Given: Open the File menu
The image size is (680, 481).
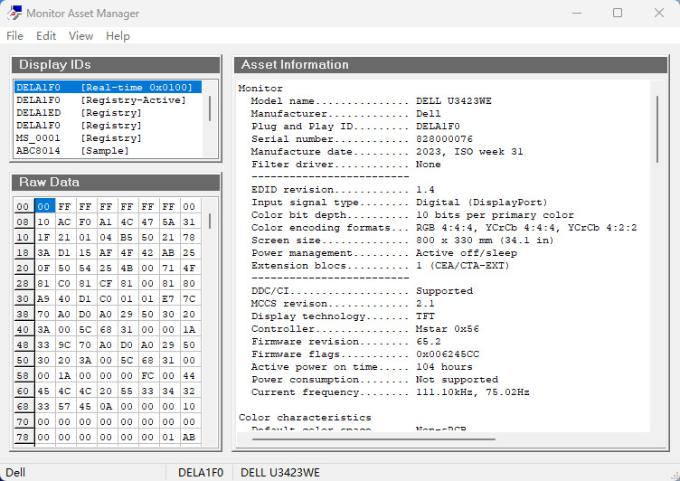Looking at the screenshot, I should [x=15, y=36].
